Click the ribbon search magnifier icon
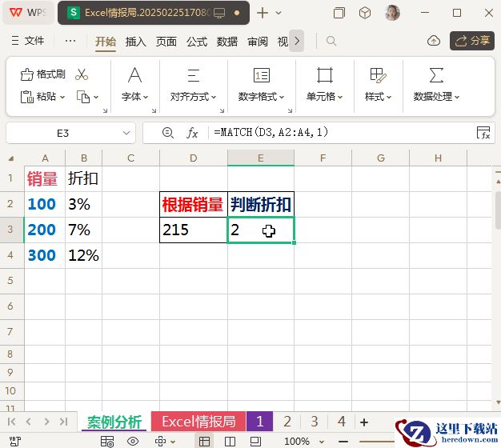 coord(331,41)
